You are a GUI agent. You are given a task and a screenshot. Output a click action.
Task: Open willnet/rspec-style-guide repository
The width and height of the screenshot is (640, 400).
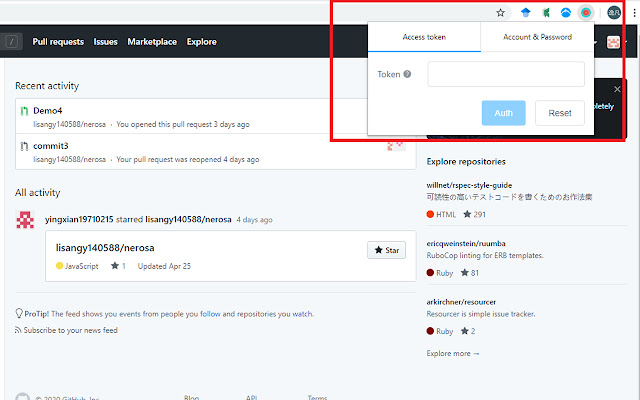[x=469, y=185]
